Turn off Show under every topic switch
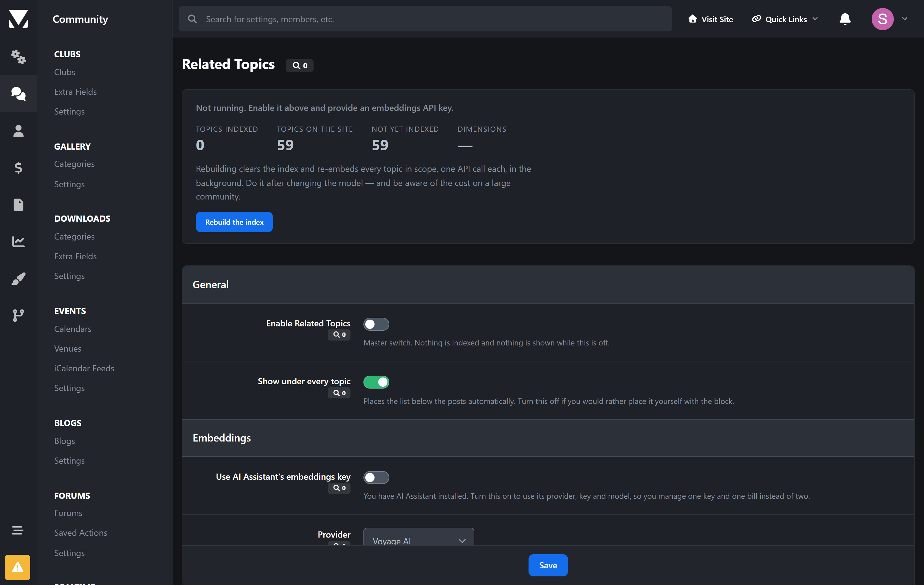Image resolution: width=924 pixels, height=585 pixels. tap(376, 382)
